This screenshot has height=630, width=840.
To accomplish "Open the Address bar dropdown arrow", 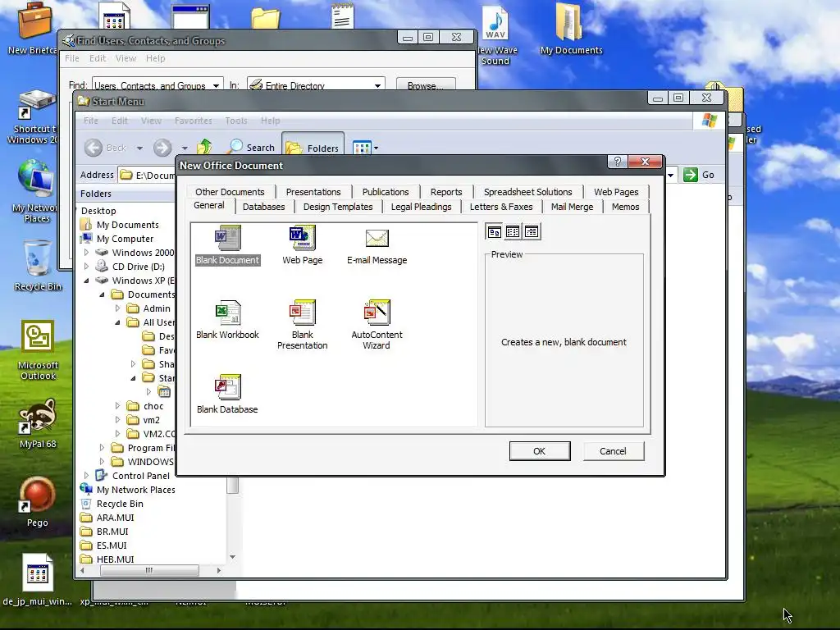I will (670, 175).
